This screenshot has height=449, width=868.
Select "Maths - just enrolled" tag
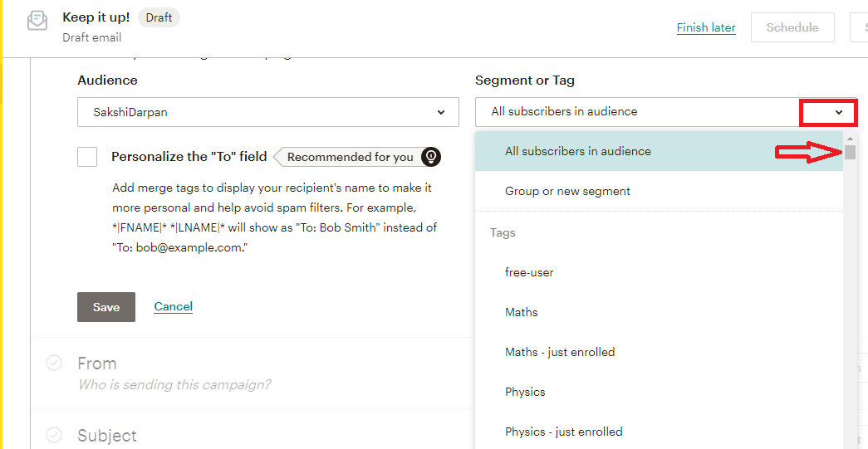pos(560,352)
